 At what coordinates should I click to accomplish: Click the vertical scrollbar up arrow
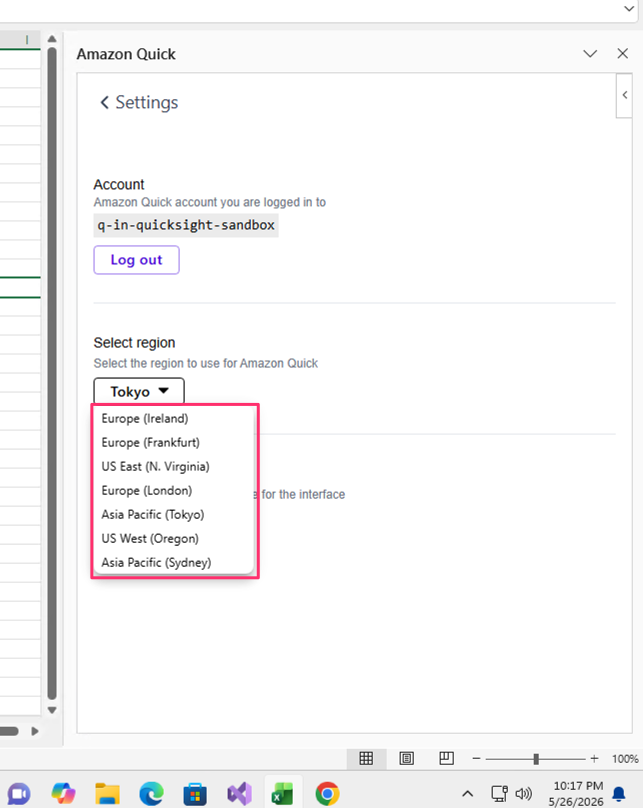(52, 39)
